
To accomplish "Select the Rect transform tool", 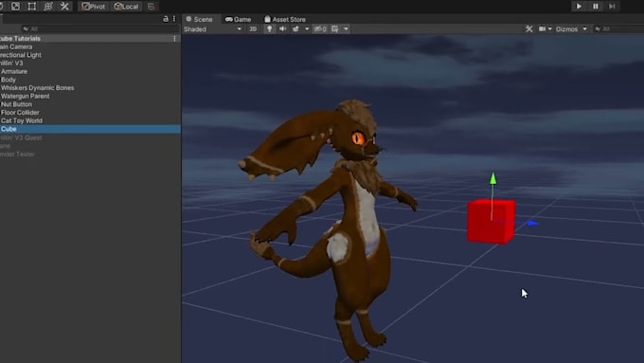I will click(x=31, y=7).
